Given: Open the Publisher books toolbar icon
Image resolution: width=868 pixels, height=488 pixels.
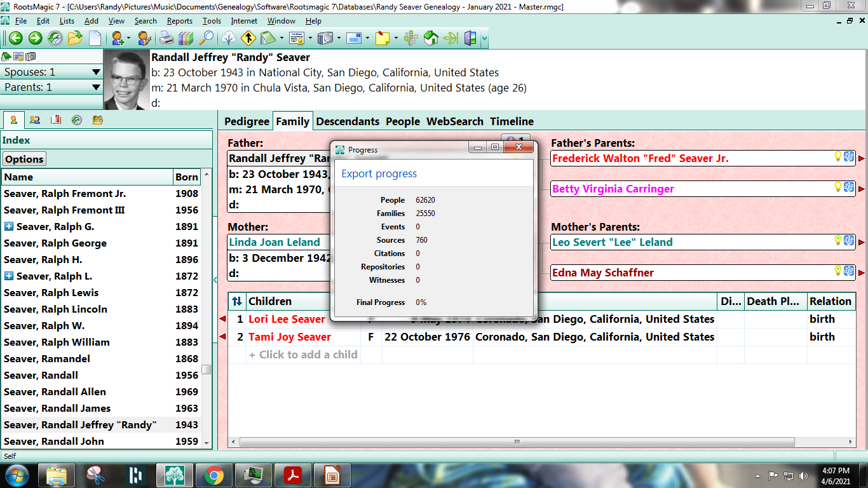Looking at the screenshot, I should (184, 38).
